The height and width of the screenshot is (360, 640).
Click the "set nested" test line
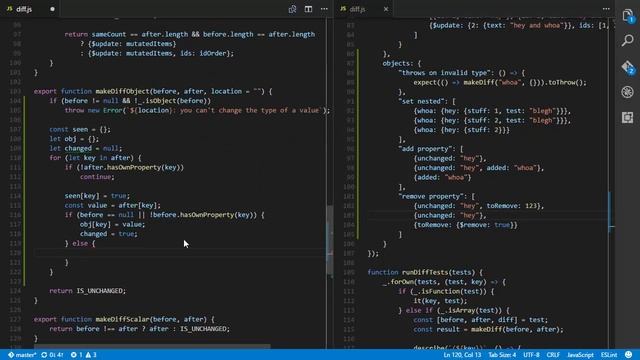point(427,101)
